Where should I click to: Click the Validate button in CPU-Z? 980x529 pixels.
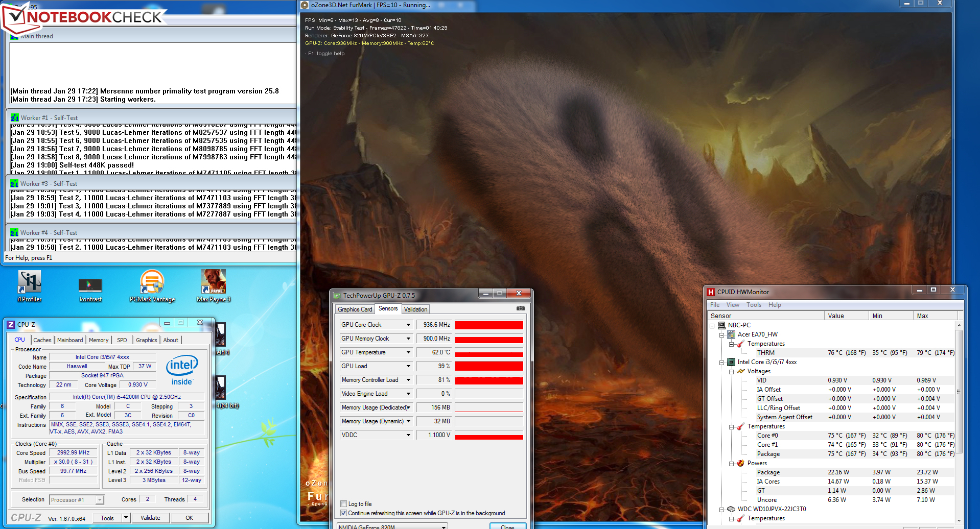[150, 518]
